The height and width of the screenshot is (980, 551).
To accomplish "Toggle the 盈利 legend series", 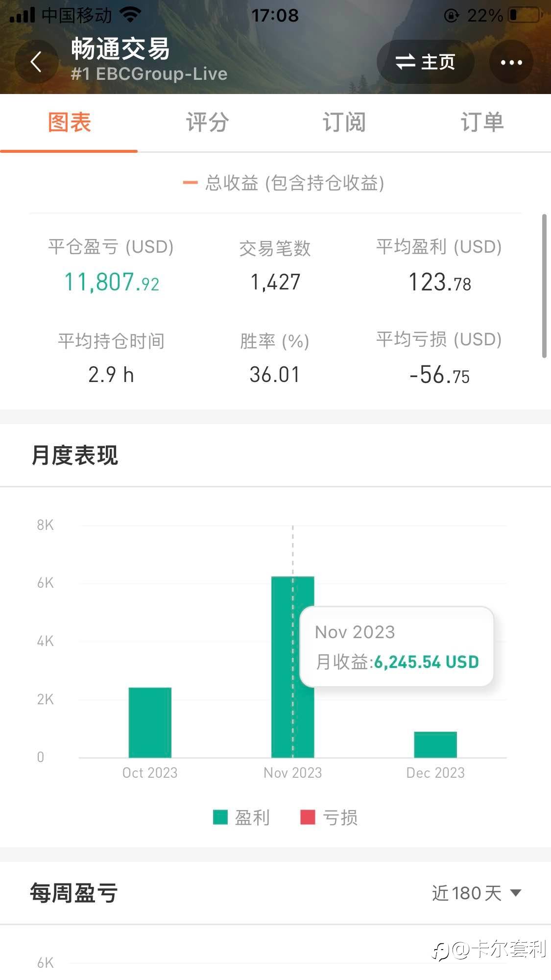I will click(x=241, y=817).
